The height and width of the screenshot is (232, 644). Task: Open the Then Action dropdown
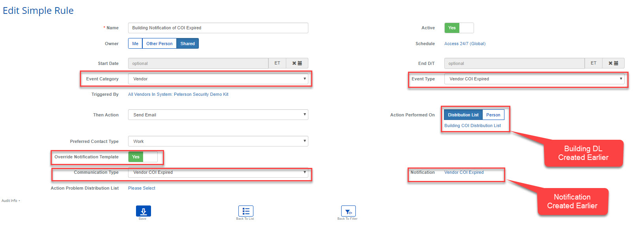click(218, 115)
